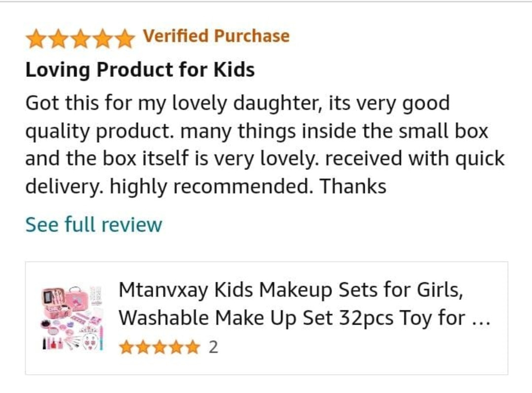Viewport: 532px width, 393px height.
Task: Click the fourth orange star of the review rating
Action: pos(102,38)
